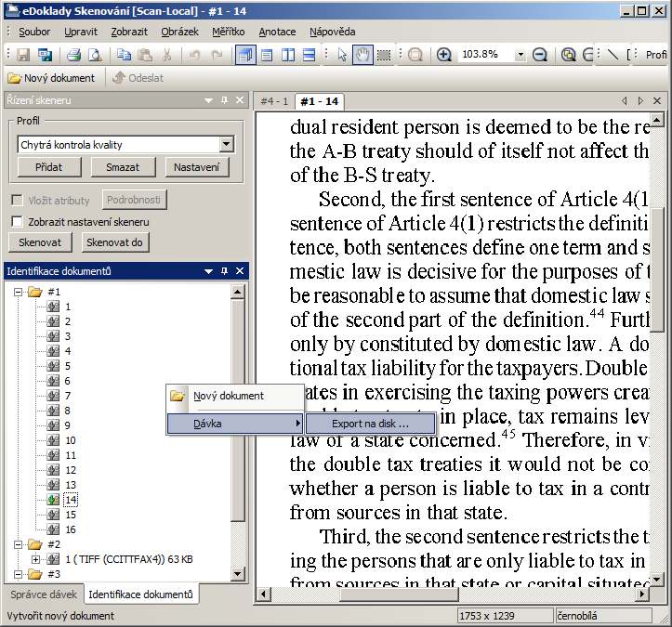Toggle the thumbnails-and-page view icon

(x=245, y=55)
